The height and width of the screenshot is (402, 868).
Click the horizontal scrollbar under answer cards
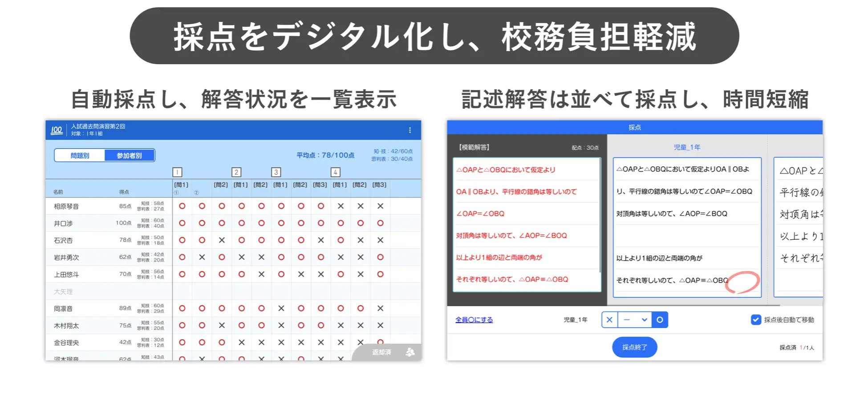tap(694, 305)
